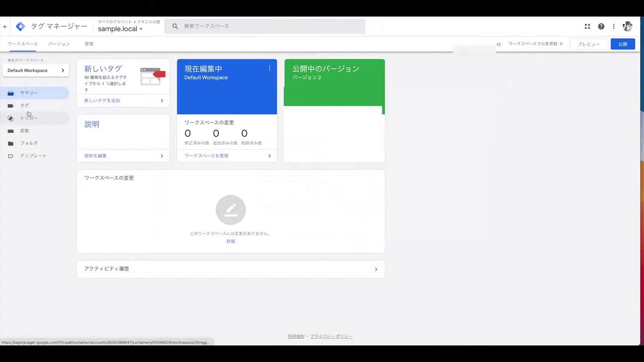The height and width of the screenshot is (362, 644).
Task: Click the ワークスペースでの変更数 counter text
Action: (x=535, y=44)
